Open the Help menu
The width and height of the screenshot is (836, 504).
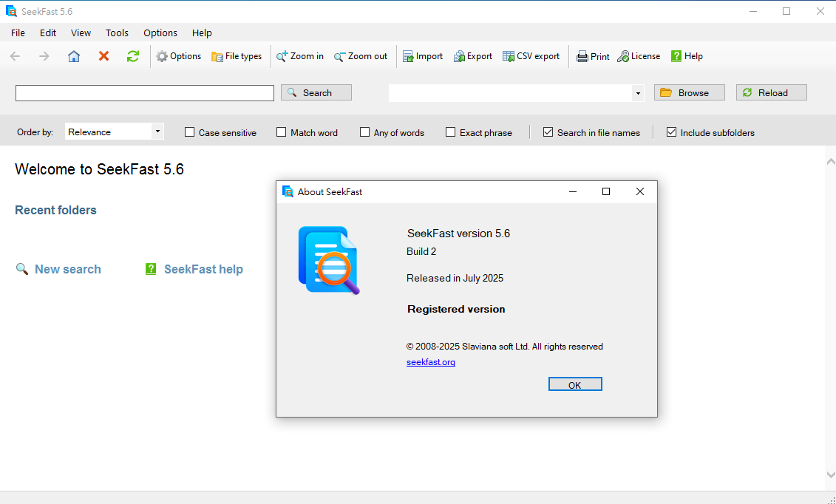[202, 33]
